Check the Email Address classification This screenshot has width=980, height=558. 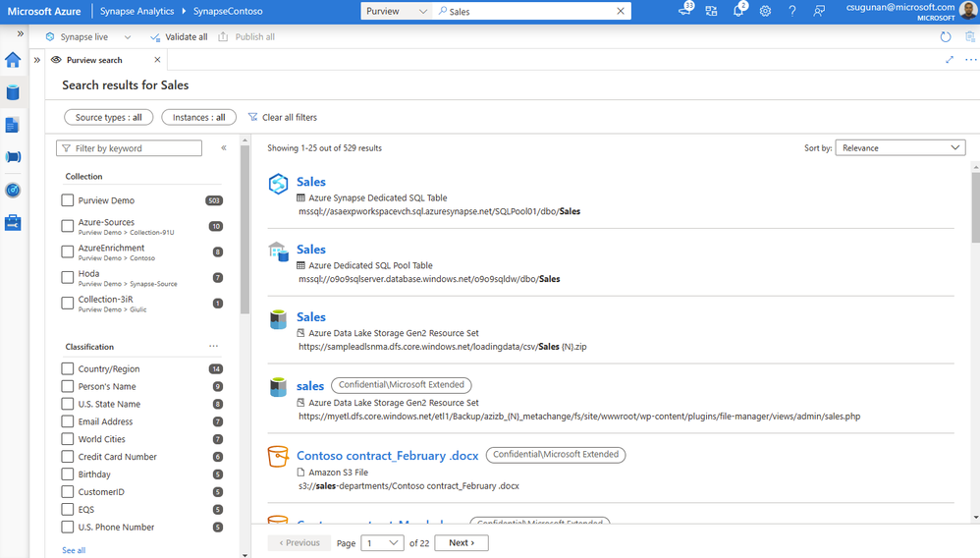click(x=68, y=421)
